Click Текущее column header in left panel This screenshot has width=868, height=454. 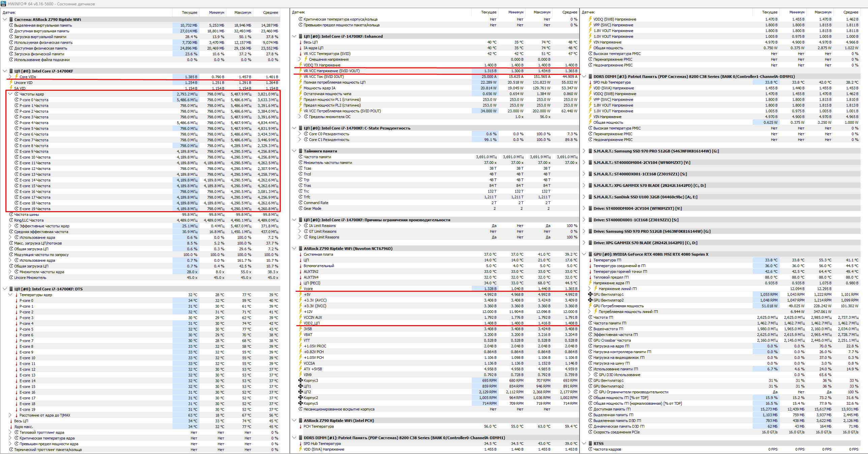tap(189, 12)
